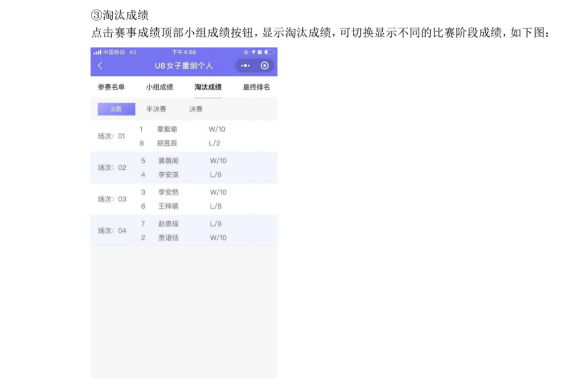This screenshot has height=384, width=588.
Task: Click the carrier text 中国移动 4G
Action: pyautogui.click(x=120, y=52)
